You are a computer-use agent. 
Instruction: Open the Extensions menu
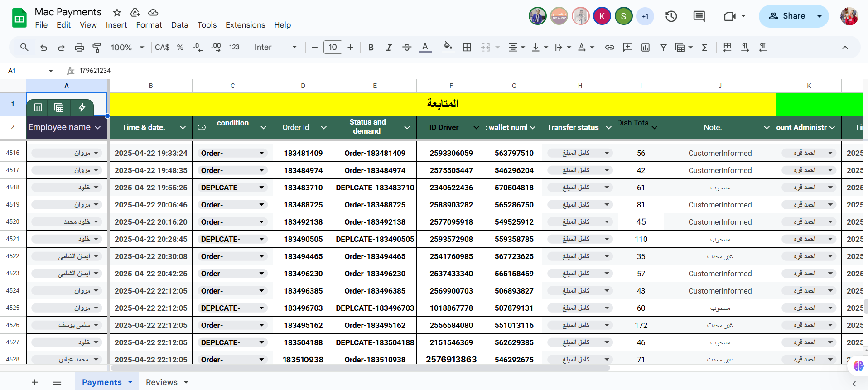pyautogui.click(x=246, y=25)
